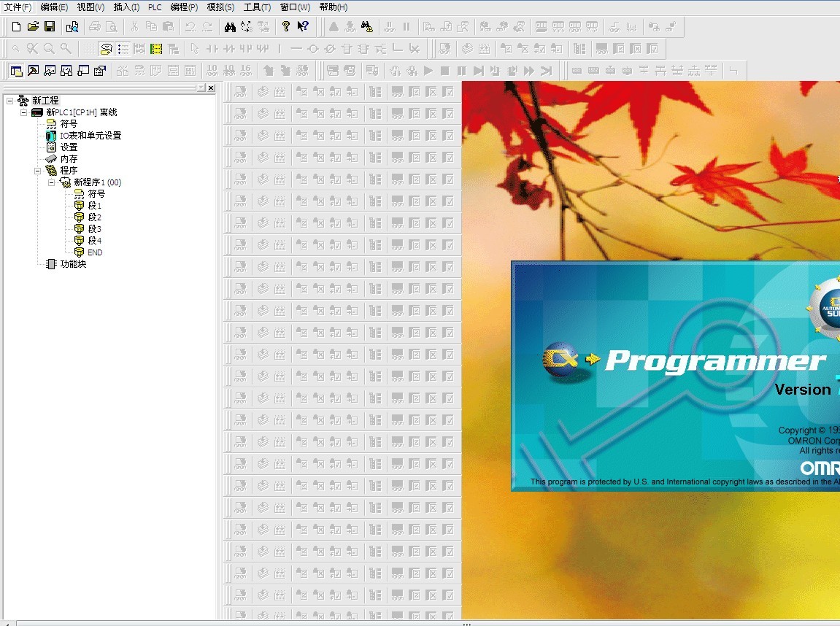Open the 文件(F) menu
This screenshot has width=840, height=626.
(18, 7)
